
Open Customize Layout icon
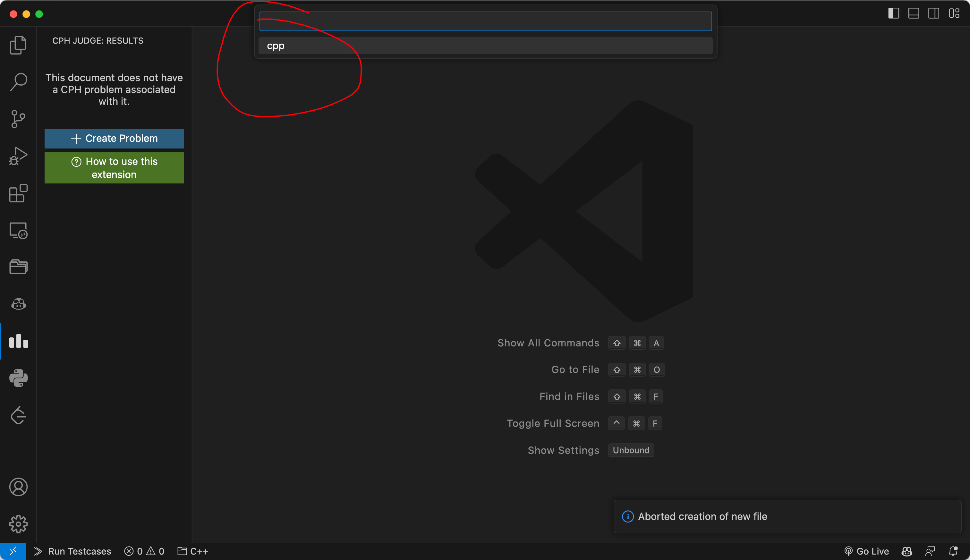tap(954, 13)
